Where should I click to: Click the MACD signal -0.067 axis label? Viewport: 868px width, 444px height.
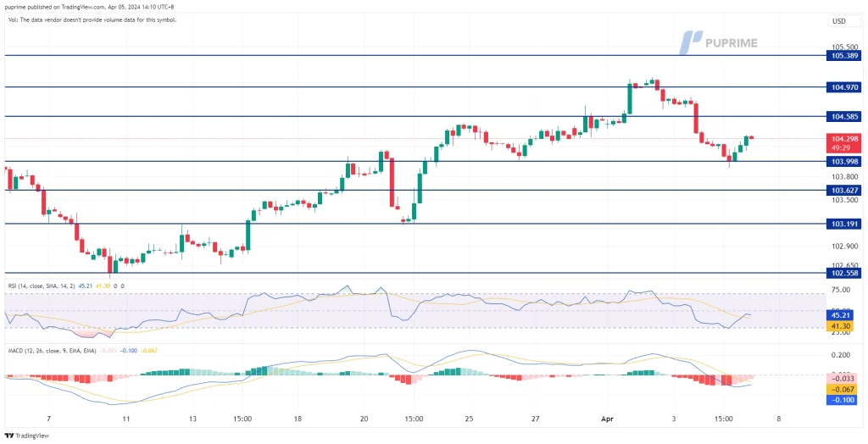[843, 389]
